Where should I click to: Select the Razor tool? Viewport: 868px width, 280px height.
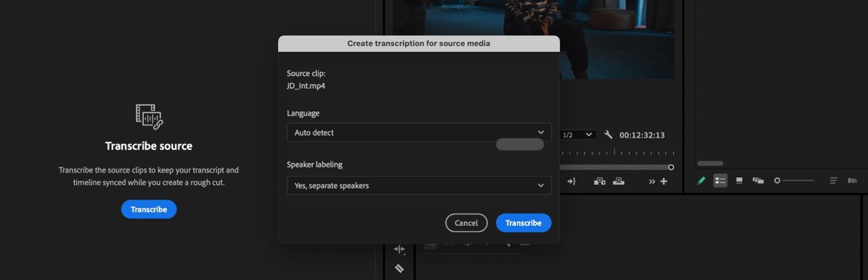399,269
